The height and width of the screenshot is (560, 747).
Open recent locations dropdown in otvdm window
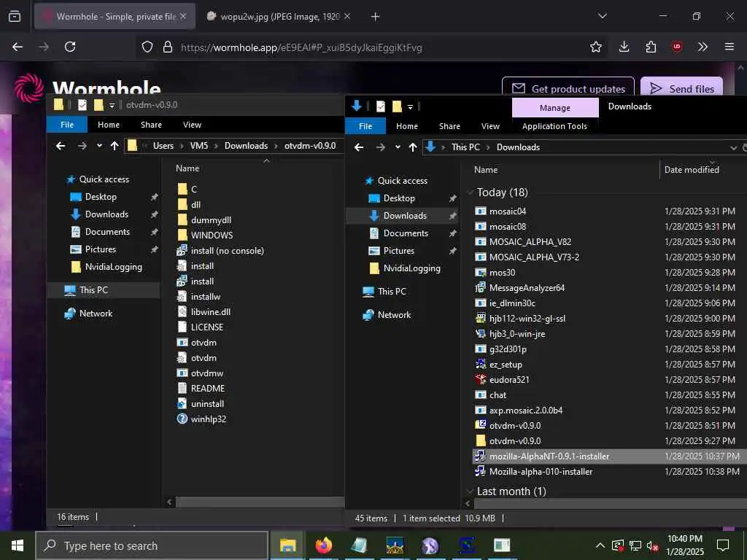click(99, 146)
